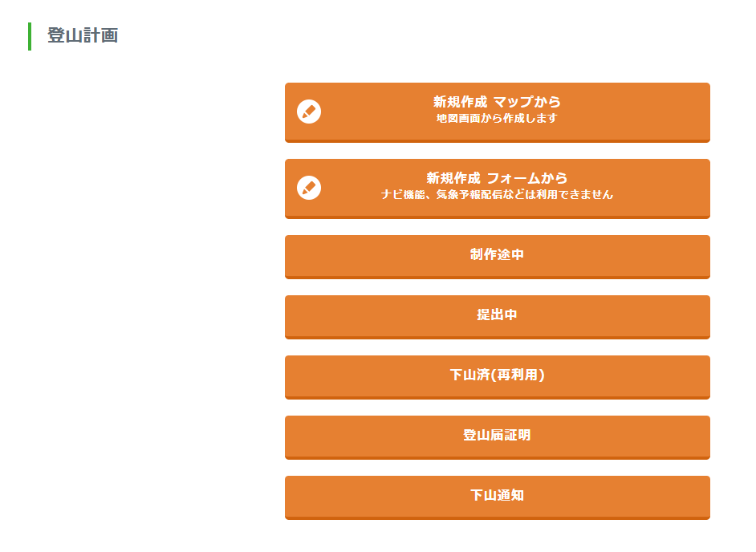
Task: View climbing registration proof (登山届証明)
Action: tap(497, 436)
